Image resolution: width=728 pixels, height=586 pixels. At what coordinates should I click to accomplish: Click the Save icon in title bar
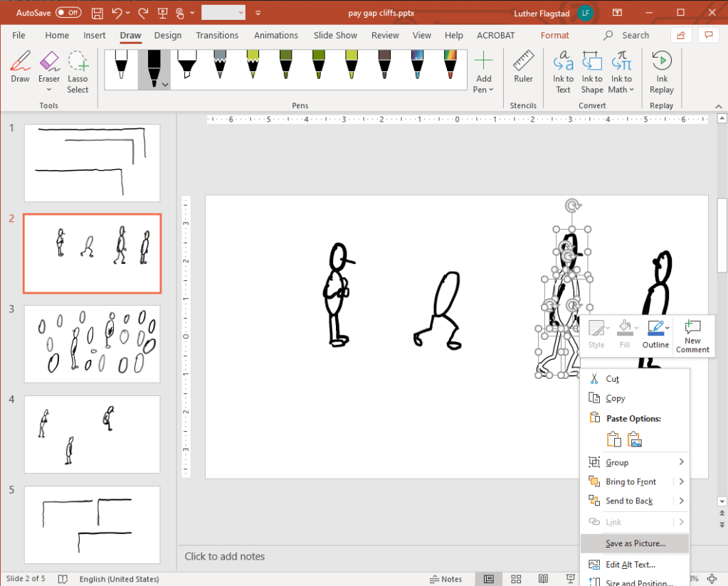pos(97,13)
